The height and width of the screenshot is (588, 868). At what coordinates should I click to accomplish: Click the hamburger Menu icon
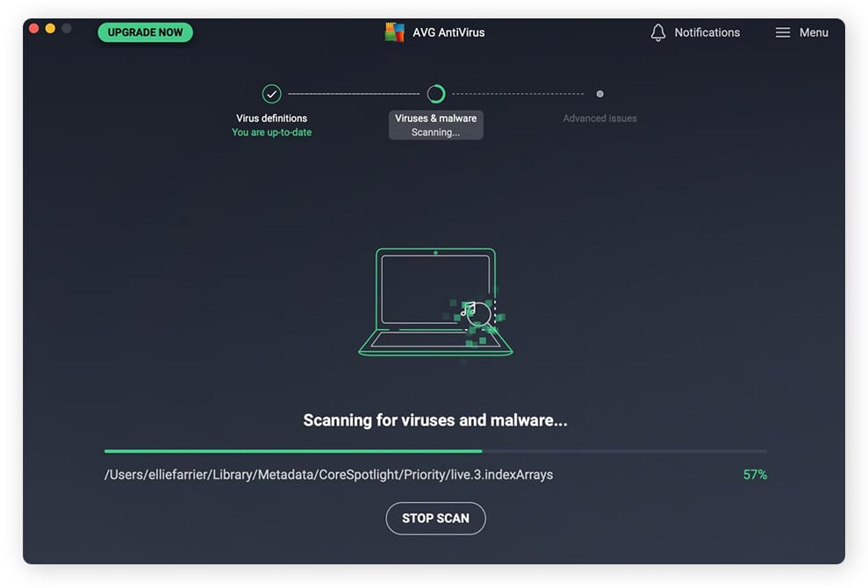pos(783,32)
